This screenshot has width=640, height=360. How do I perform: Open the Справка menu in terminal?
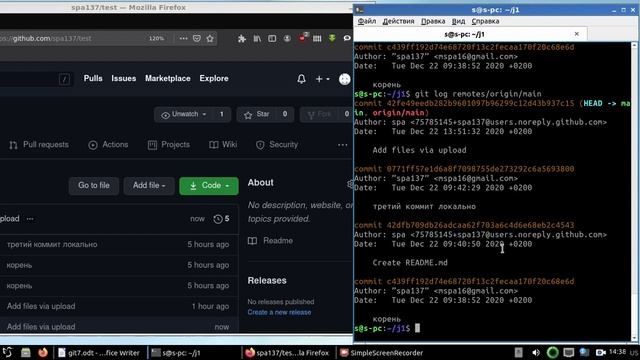click(x=485, y=21)
